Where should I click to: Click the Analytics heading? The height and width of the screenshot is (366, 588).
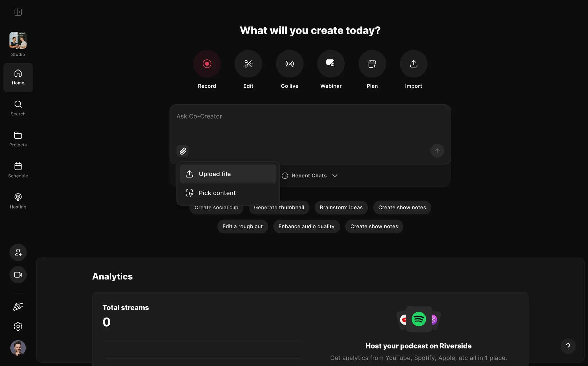112,276
